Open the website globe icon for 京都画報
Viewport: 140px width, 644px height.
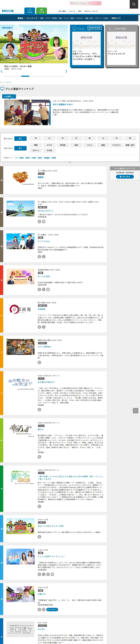pos(39,327)
